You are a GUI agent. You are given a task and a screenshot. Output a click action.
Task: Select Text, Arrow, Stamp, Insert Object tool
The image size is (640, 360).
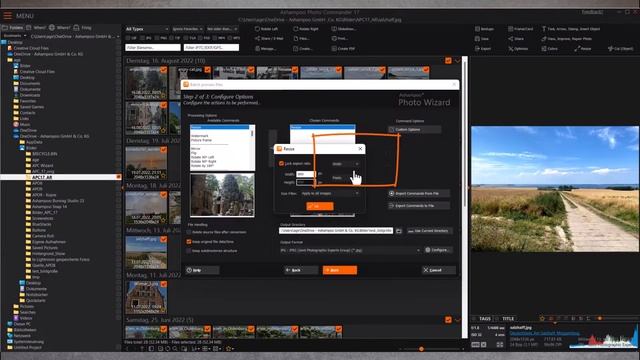pos(571,29)
